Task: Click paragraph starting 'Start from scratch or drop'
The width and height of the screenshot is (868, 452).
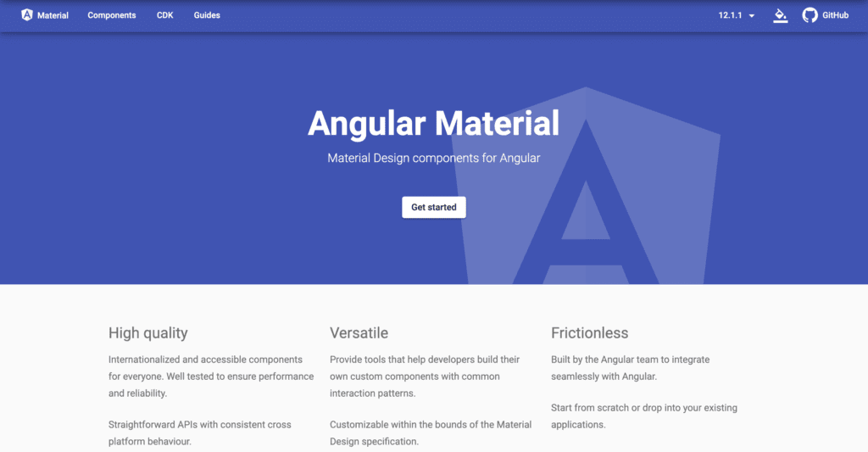Action: point(644,416)
